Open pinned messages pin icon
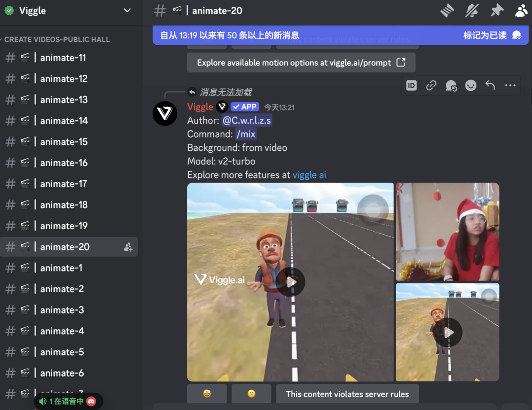Screen dimensions: 532x410 [497, 10]
